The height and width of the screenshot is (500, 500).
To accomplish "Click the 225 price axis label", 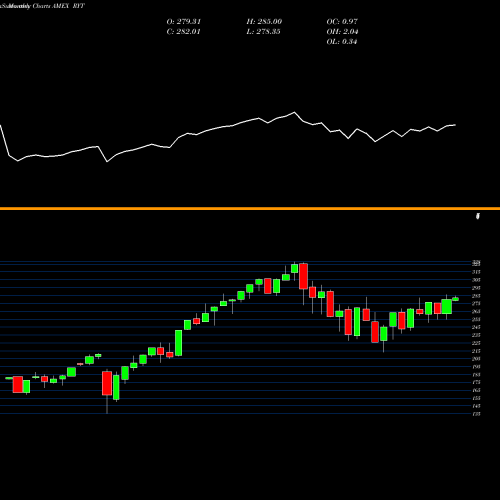I will 476,343.
